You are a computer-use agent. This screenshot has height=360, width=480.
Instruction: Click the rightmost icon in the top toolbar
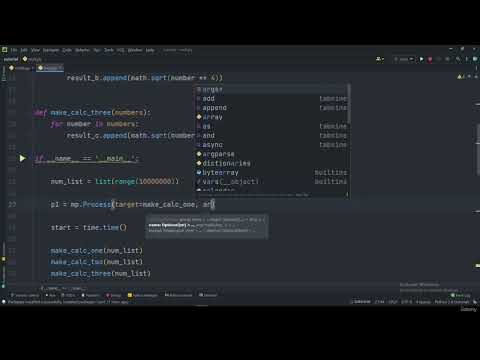coord(475,59)
